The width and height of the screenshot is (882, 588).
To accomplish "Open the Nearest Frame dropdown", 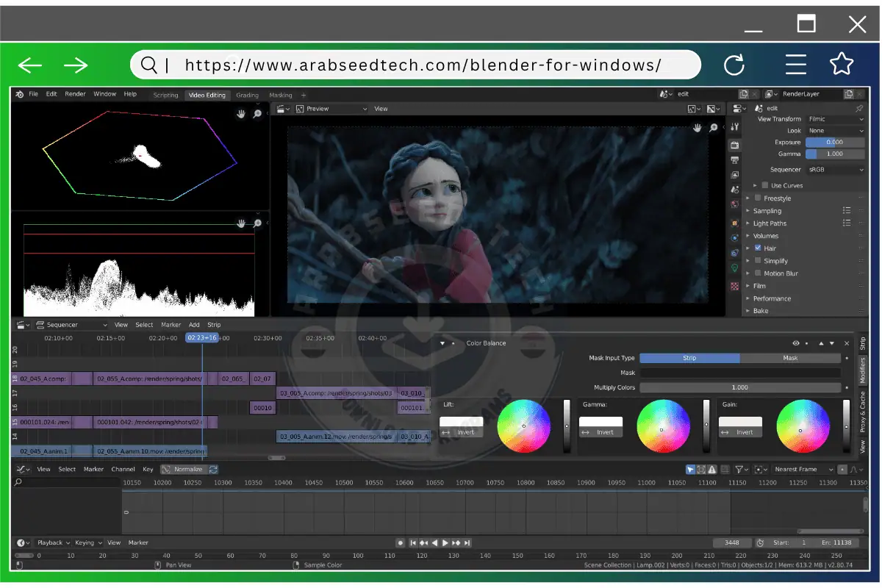I will pos(804,469).
